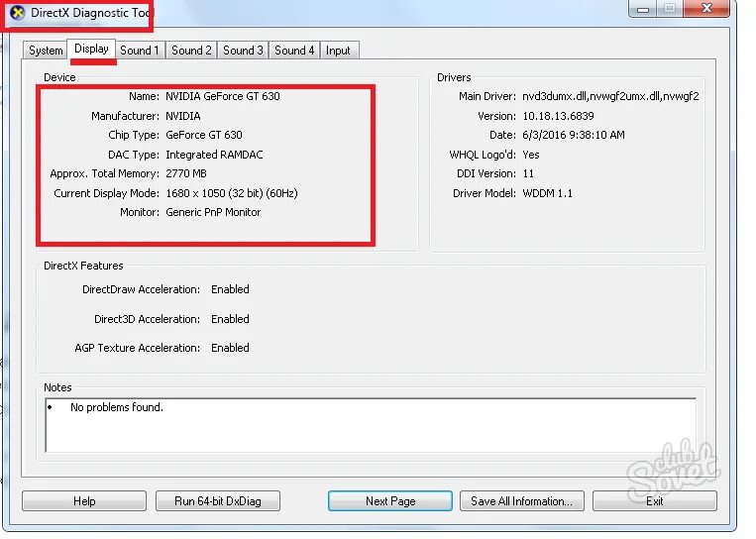The height and width of the screenshot is (539, 756).
Task: Click DAC type 'Integrated RAMDAC'
Action: click(x=215, y=155)
